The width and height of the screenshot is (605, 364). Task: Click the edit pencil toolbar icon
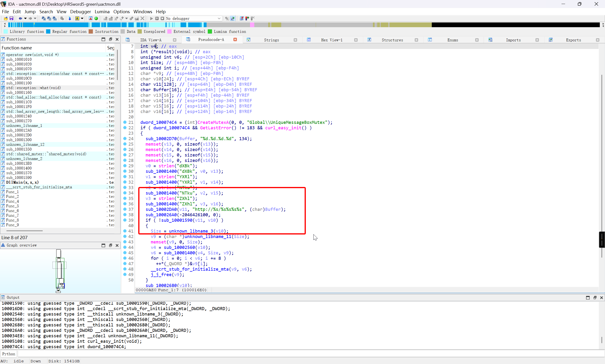point(137,18)
